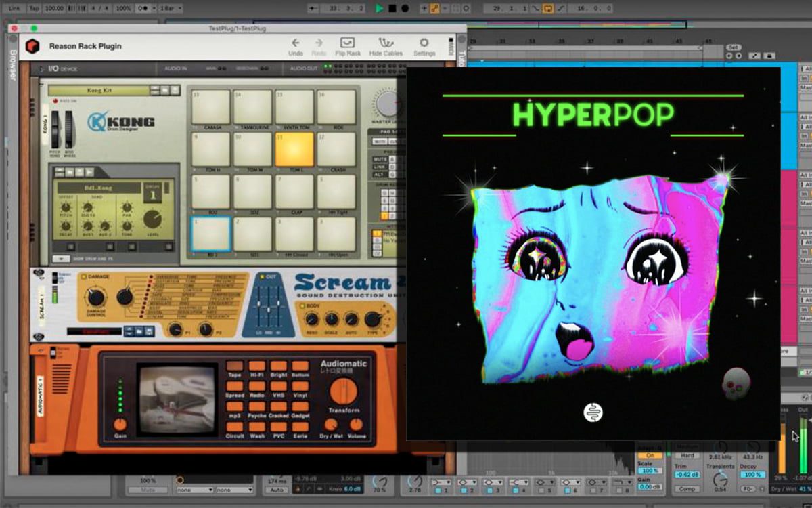Save the Kong Kit patch with disk icon

(x=175, y=90)
